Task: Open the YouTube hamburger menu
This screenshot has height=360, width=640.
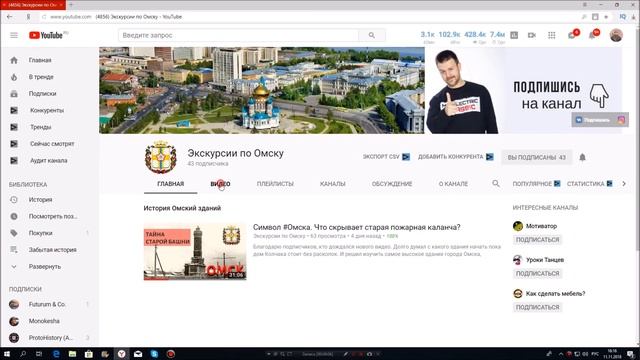Action: pos(14,35)
